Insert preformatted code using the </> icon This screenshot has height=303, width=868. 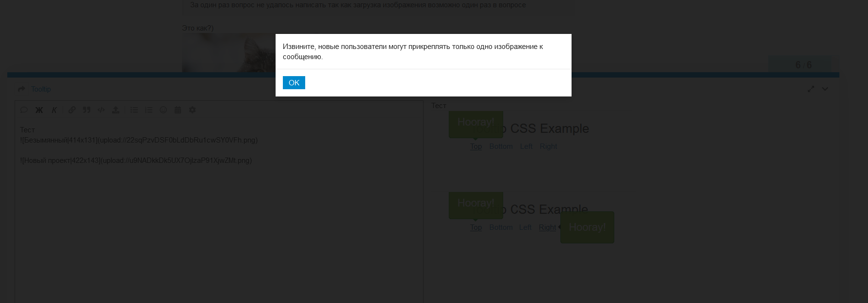101,110
